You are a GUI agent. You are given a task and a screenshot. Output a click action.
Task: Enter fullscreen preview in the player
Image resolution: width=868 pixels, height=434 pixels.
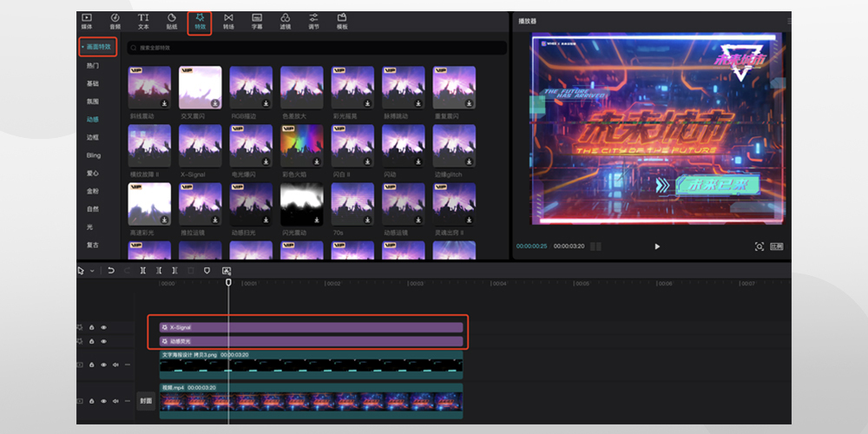[x=759, y=247]
